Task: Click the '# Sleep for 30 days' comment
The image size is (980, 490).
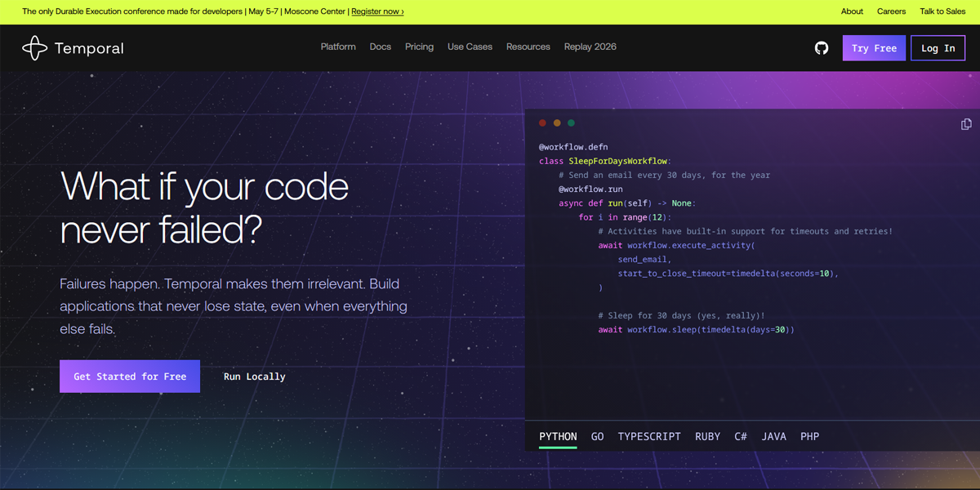Action: 681,315
